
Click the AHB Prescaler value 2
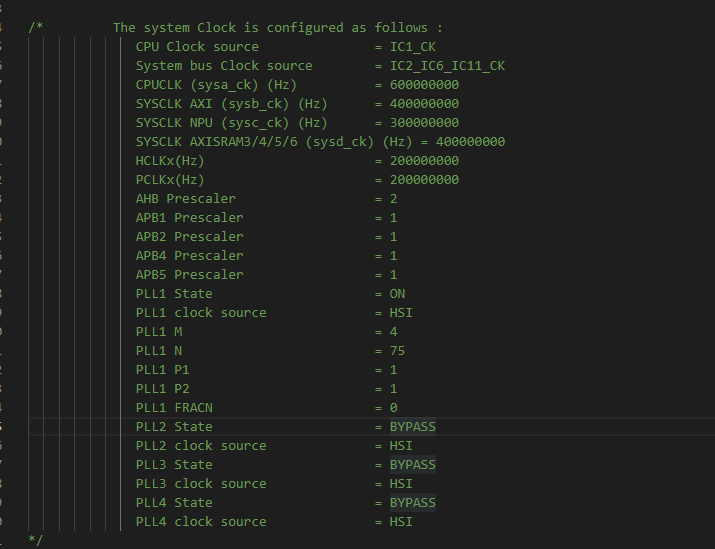(x=394, y=199)
